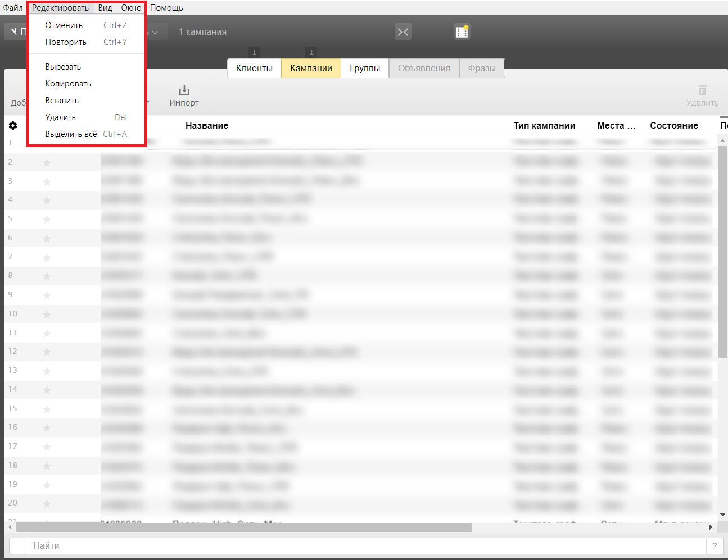Open column settings via gear icon
The image size is (728, 560).
[13, 126]
